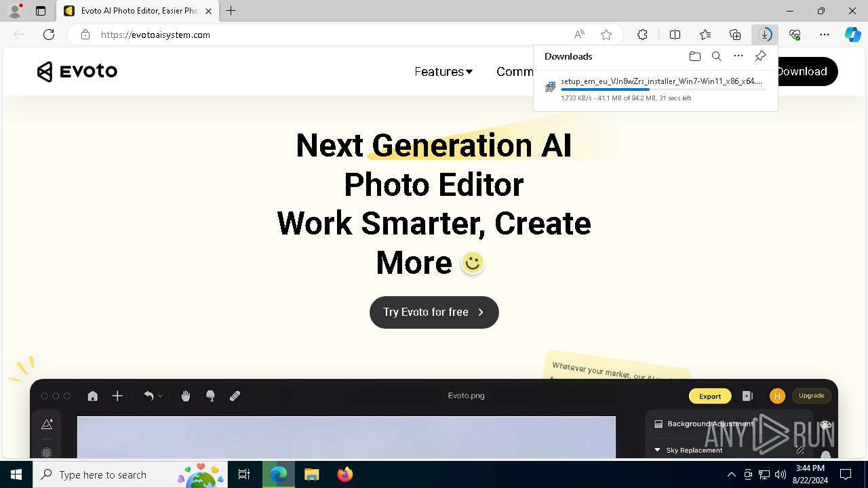Toggle compare panel icon beside Export
The image size is (868, 488).
(x=747, y=396)
